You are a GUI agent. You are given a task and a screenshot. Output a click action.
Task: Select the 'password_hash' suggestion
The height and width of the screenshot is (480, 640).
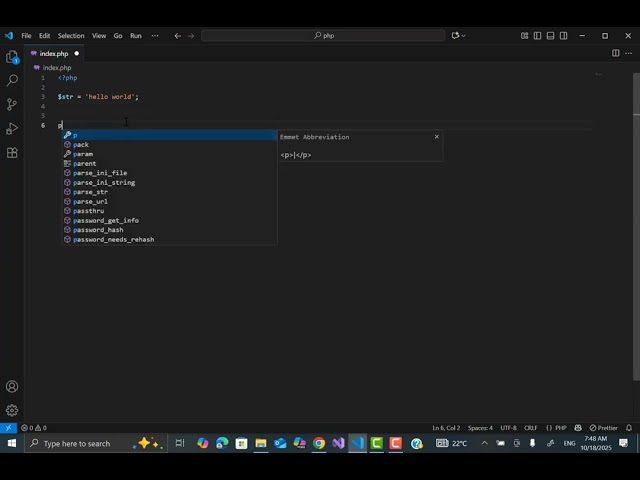pyautogui.click(x=170, y=230)
